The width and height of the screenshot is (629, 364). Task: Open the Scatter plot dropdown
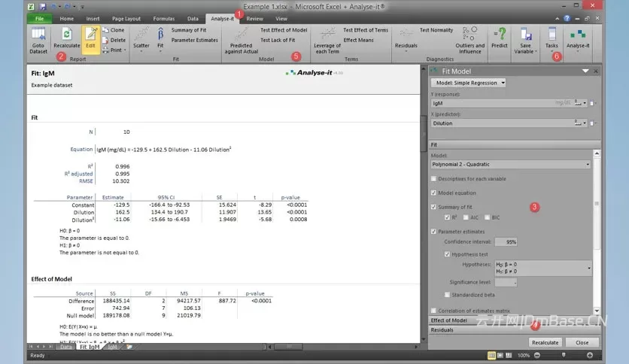coord(141,40)
